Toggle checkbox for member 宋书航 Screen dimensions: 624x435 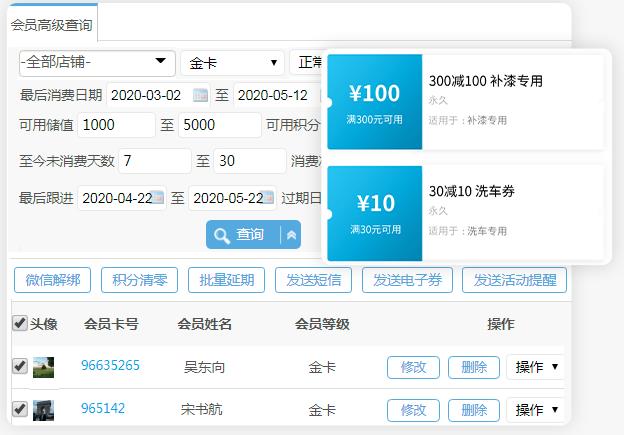pos(20,409)
